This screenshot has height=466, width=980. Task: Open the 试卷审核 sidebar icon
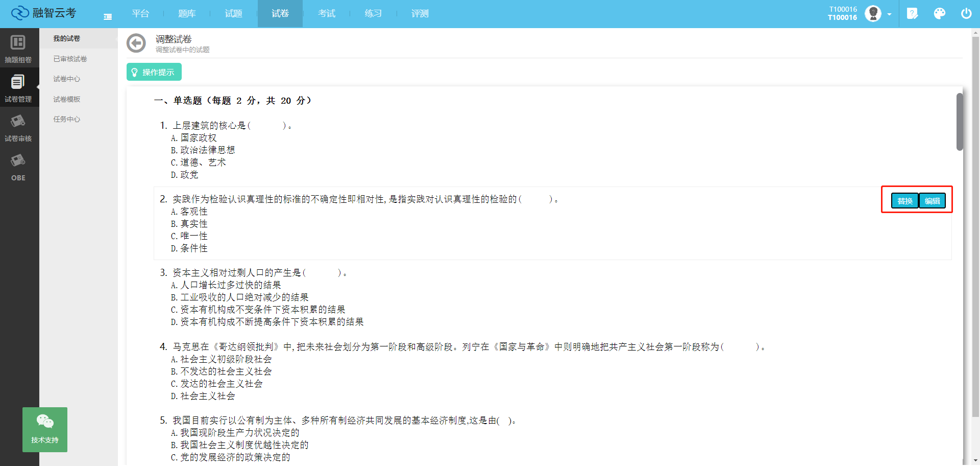tap(18, 127)
